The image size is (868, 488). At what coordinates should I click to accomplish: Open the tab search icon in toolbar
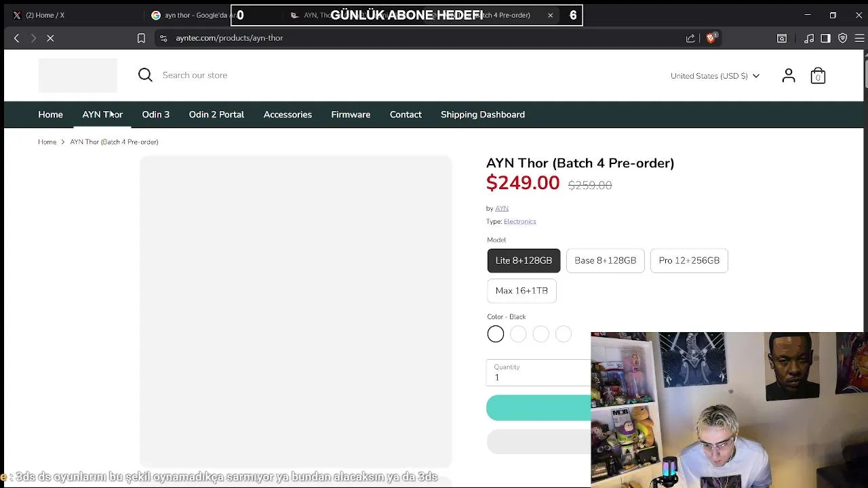coord(782,38)
